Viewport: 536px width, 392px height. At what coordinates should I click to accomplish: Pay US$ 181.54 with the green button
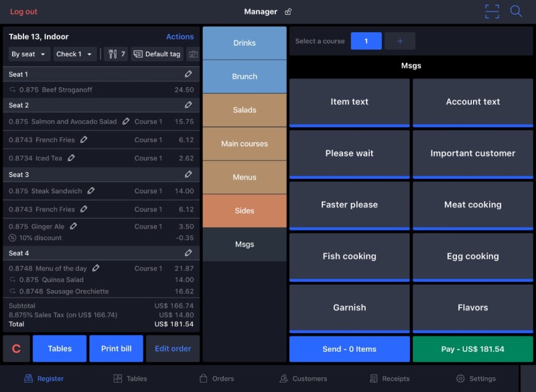click(x=472, y=349)
